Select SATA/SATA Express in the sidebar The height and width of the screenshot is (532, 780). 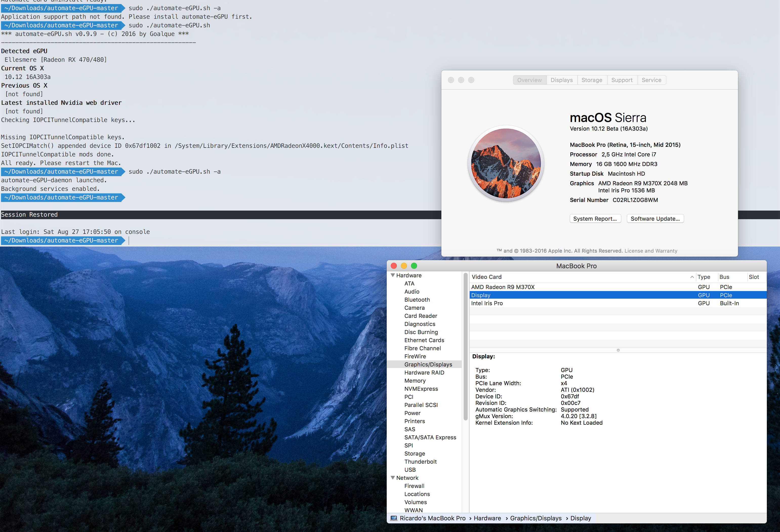430,437
